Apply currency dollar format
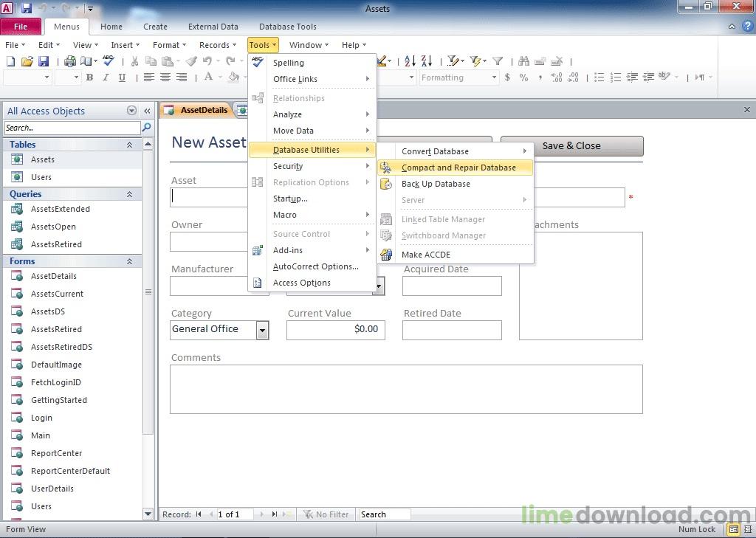Viewport: 756px width, 538px height. 507,77
